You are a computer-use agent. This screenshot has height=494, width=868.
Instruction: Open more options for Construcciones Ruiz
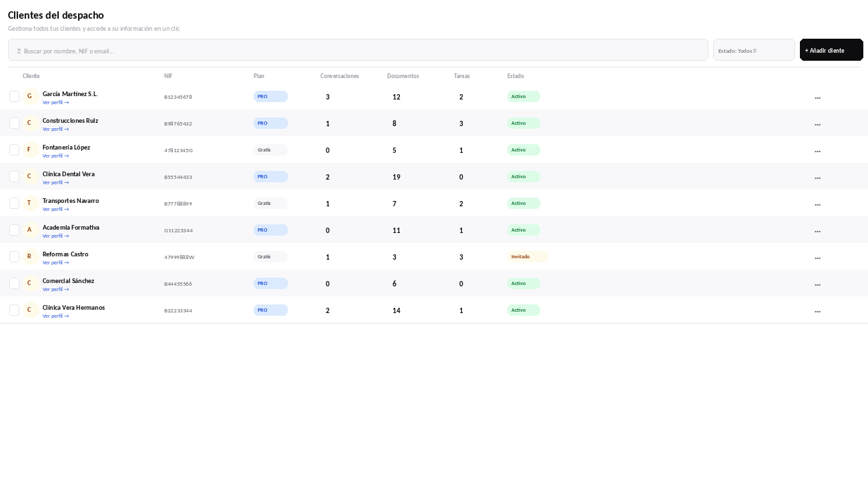(x=817, y=124)
